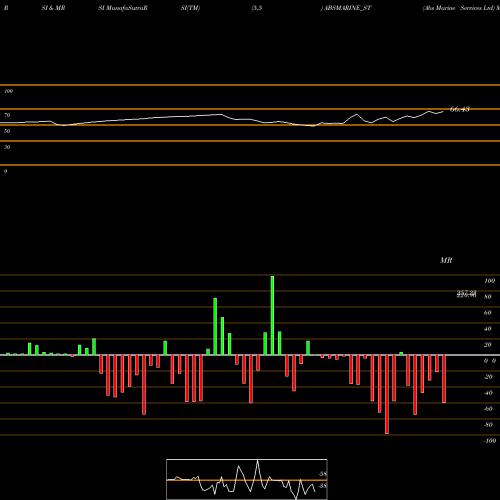Screen dimensions: 500x500
Task: Click the overlapping price value near 80 level
Action: click(x=466, y=294)
